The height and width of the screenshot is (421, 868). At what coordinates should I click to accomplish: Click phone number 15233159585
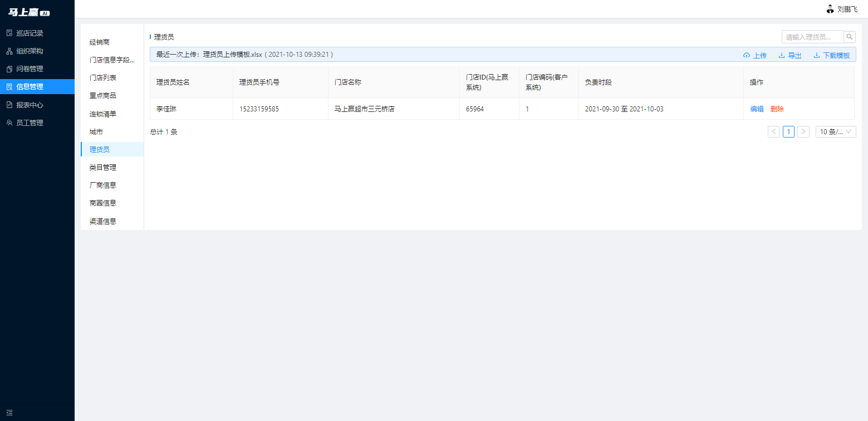[x=259, y=109]
